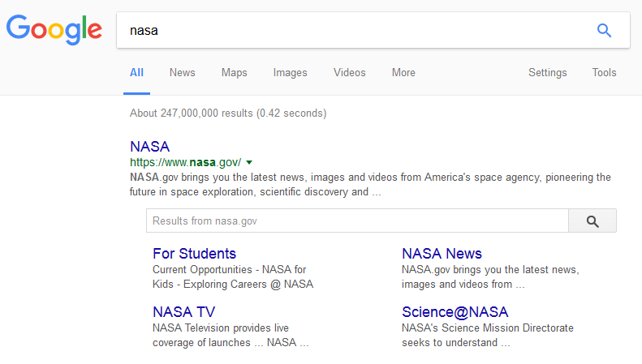Image resolution: width=642 pixels, height=364 pixels.
Task: Switch to the Images tab
Action: tap(290, 73)
